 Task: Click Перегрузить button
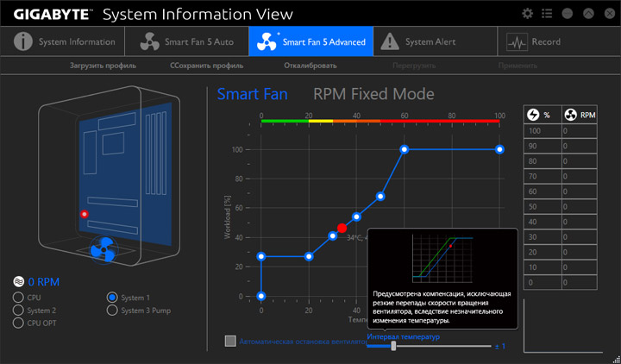tap(414, 66)
